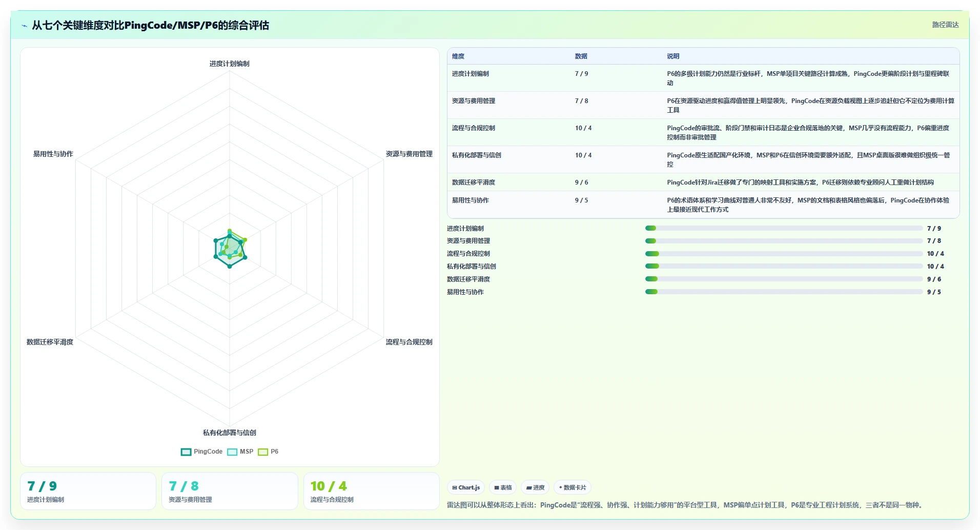Click the radar axis label 私有化部署与信创

(x=230, y=433)
